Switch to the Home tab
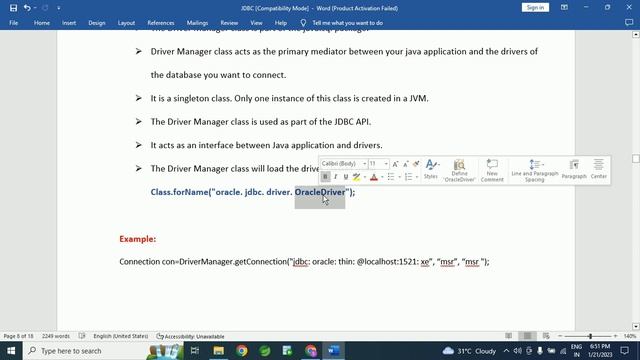The image size is (640, 360). [42, 23]
